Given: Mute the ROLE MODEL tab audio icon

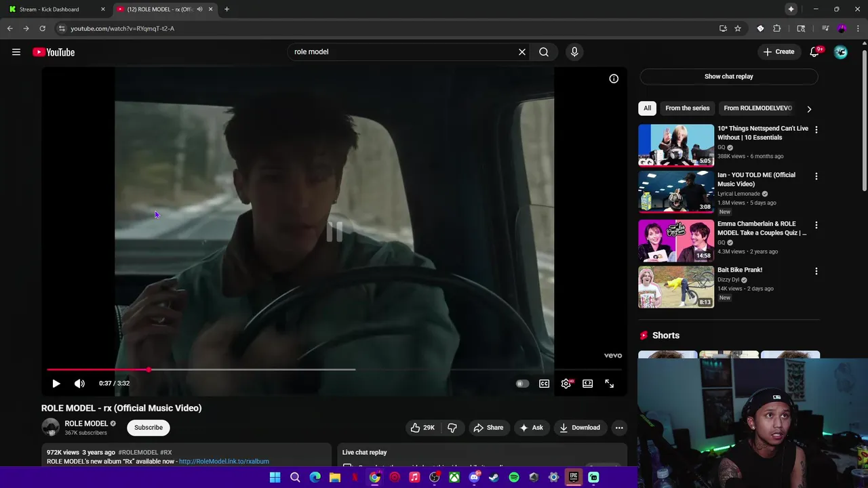Looking at the screenshot, I should tap(199, 9).
